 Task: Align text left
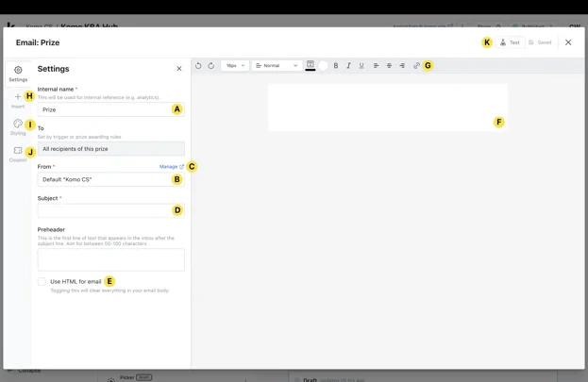point(377,66)
